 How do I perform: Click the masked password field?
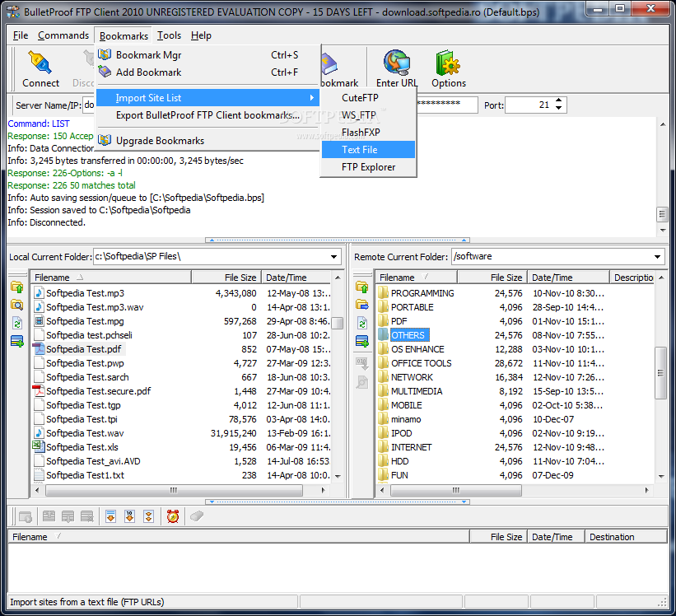point(446,105)
